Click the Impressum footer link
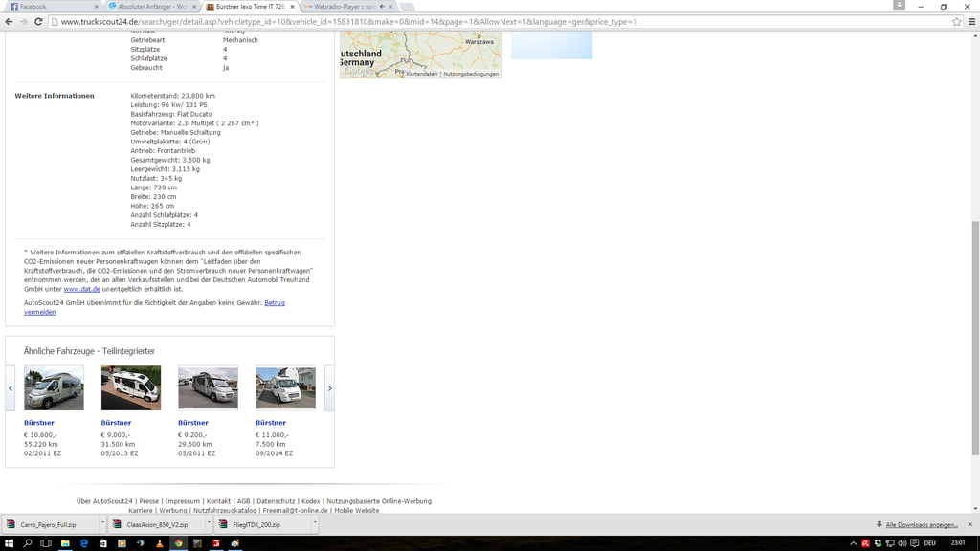This screenshot has height=551, width=980. 182,501
